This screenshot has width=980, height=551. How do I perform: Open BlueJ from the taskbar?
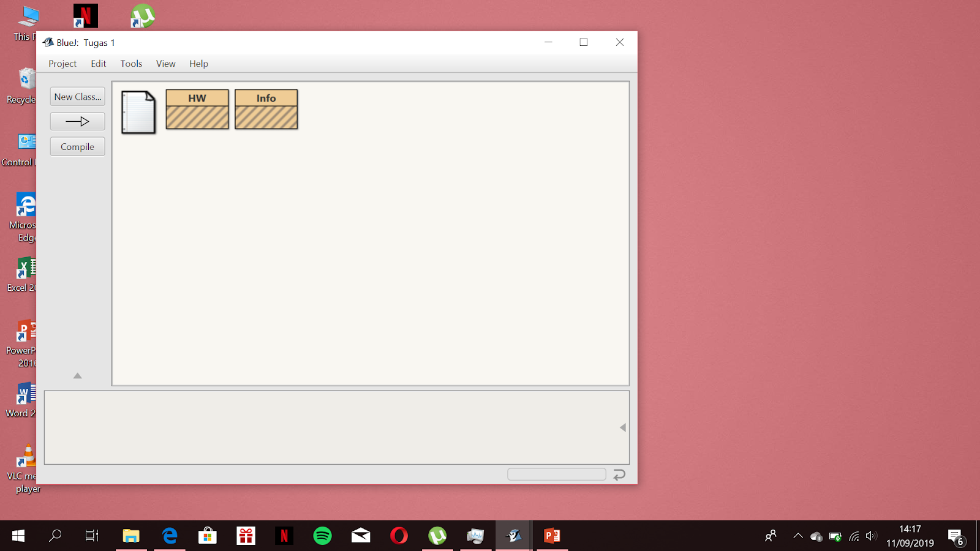514,536
